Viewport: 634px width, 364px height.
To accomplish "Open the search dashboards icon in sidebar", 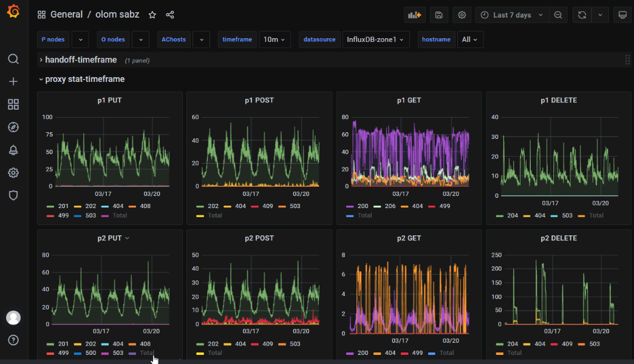I will (13, 59).
